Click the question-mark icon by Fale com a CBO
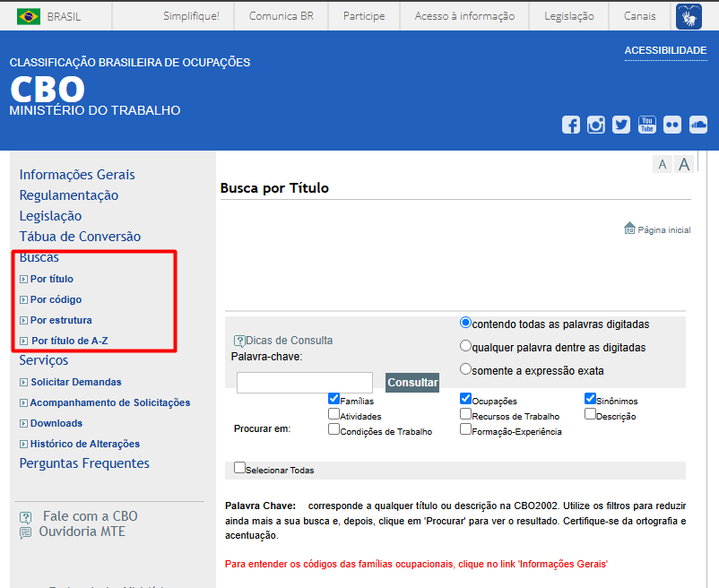Screen dimensions: 719x588 point(26,518)
